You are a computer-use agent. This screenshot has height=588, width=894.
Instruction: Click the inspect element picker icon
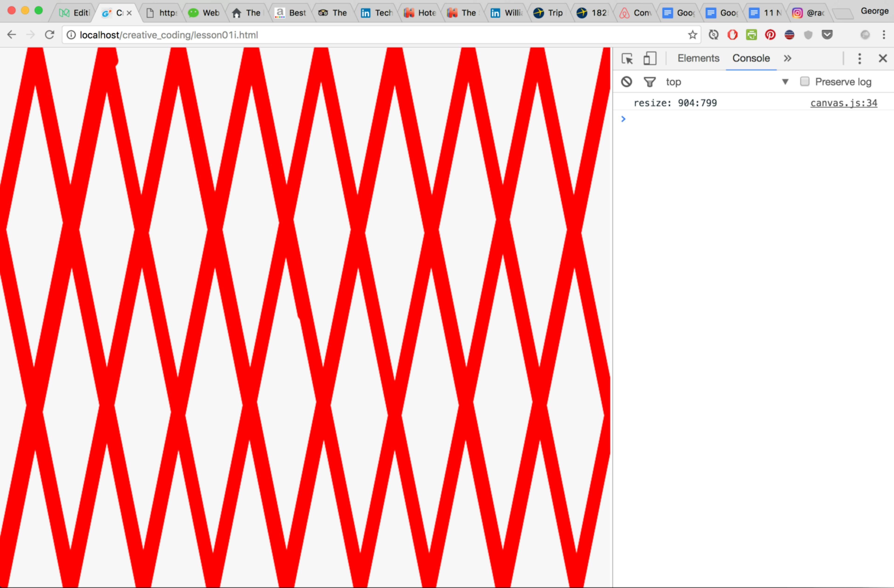click(x=627, y=59)
